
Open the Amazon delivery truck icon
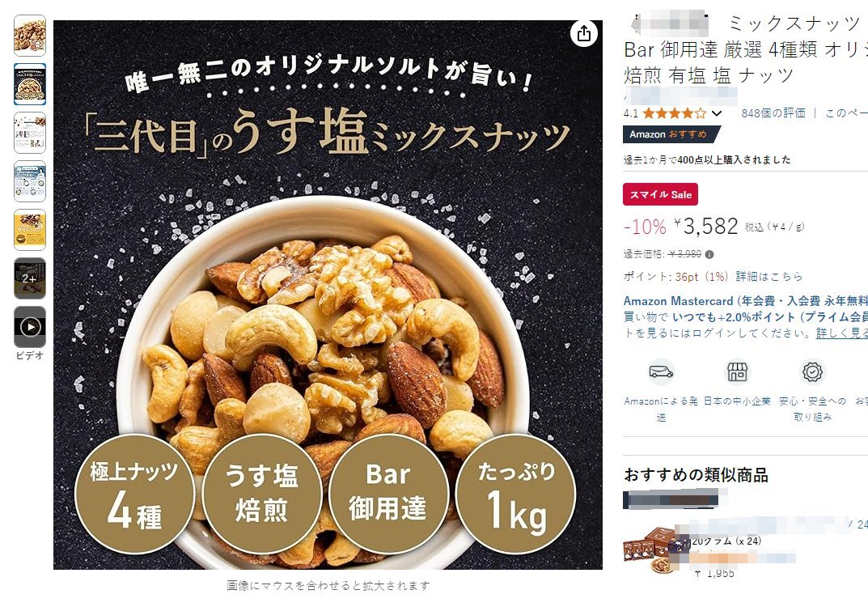pyautogui.click(x=661, y=372)
